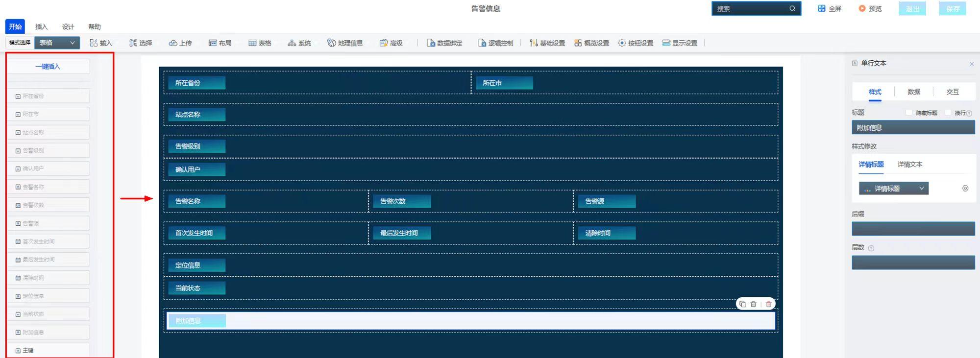Select 所在省份 field in left list
This screenshot has height=358, width=980.
point(48,96)
